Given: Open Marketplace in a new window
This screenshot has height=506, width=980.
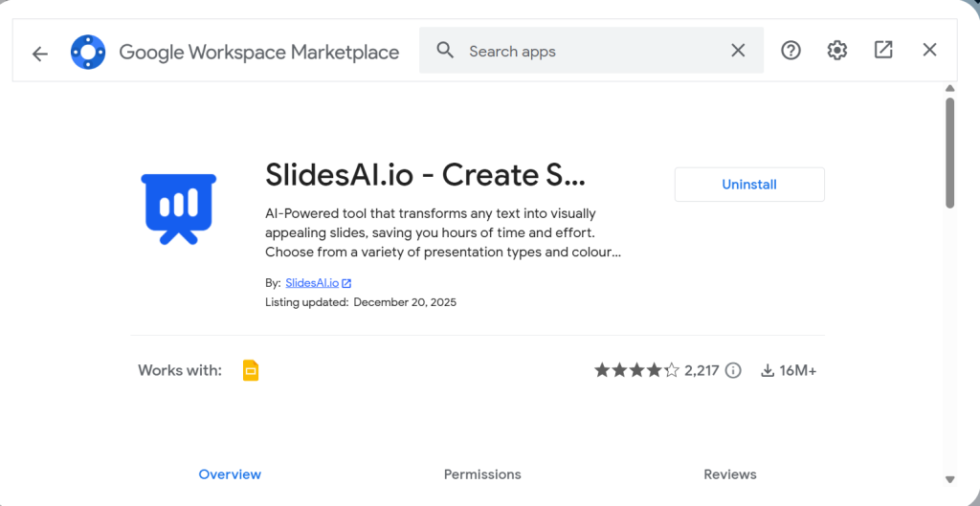Looking at the screenshot, I should [883, 50].
